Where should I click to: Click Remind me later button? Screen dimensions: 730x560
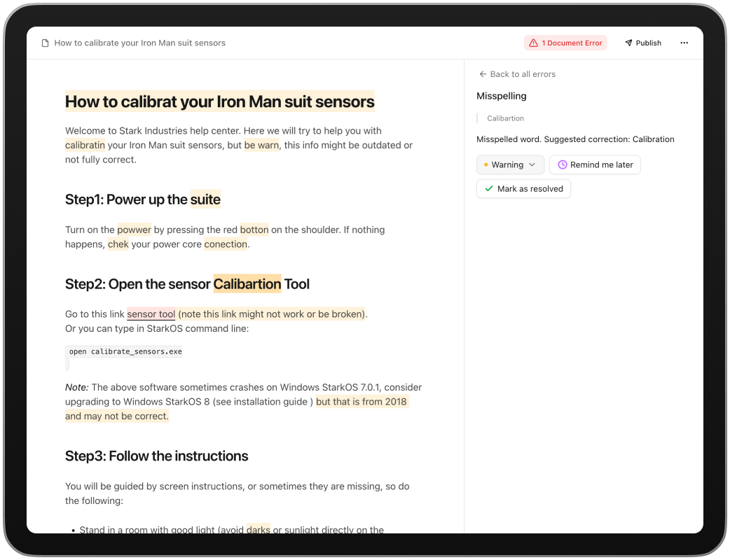595,164
